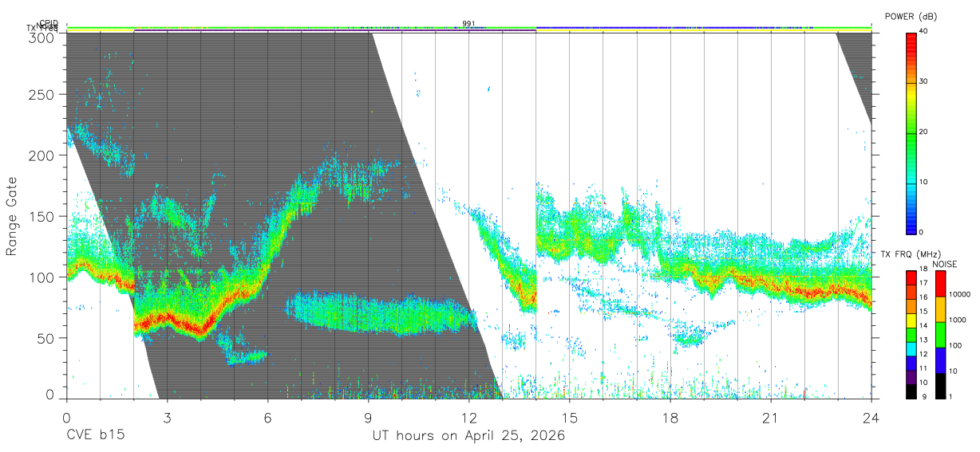This screenshot has width=980, height=452.
Task: Click the 100 label on range gate axis
Action: [42, 277]
